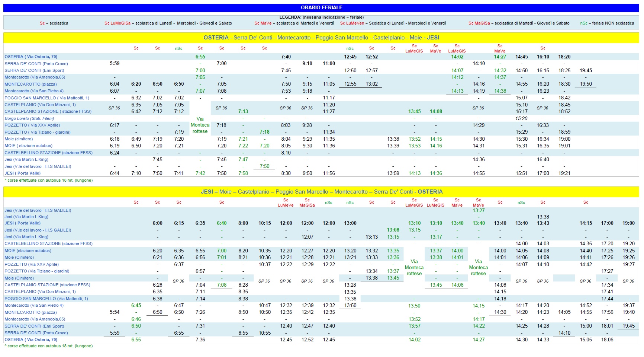The height and width of the screenshot is (357, 644).
Task: Select the 6:24 Castelbellino Stazione departure
Action: (115, 153)
